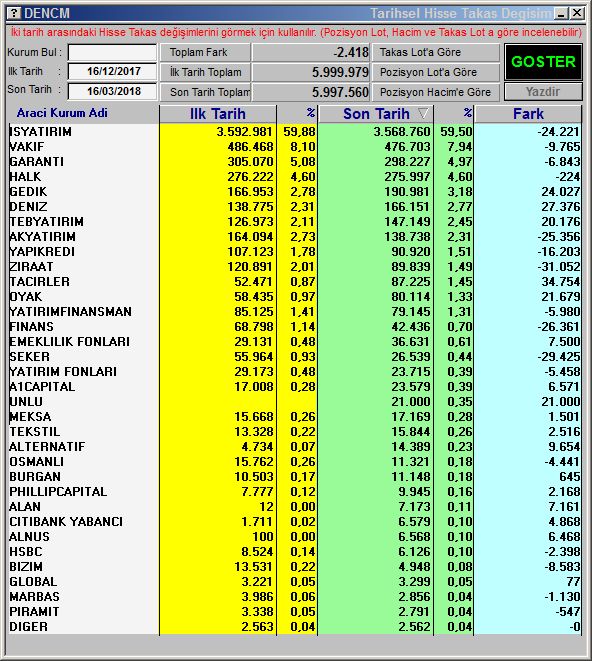Select the BURGAN row name

(35, 477)
